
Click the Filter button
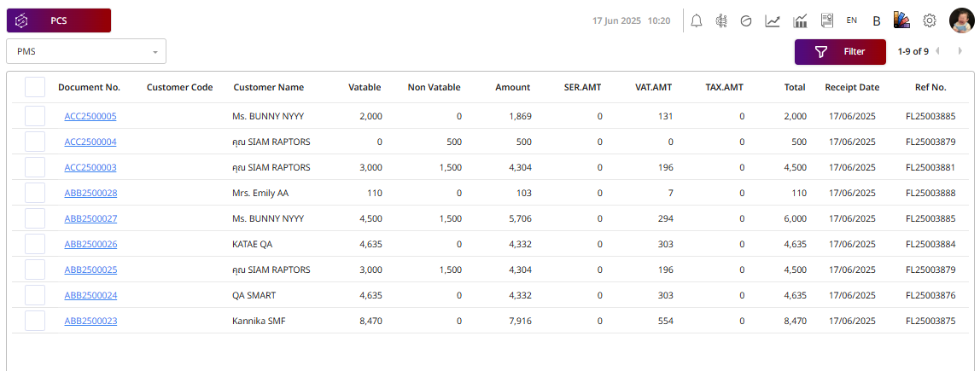click(840, 51)
